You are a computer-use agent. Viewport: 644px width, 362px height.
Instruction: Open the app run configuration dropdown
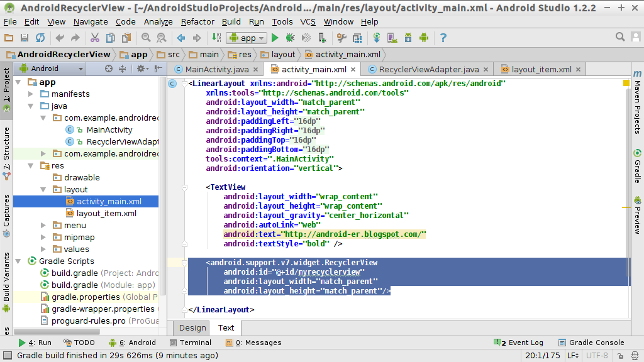point(247,38)
